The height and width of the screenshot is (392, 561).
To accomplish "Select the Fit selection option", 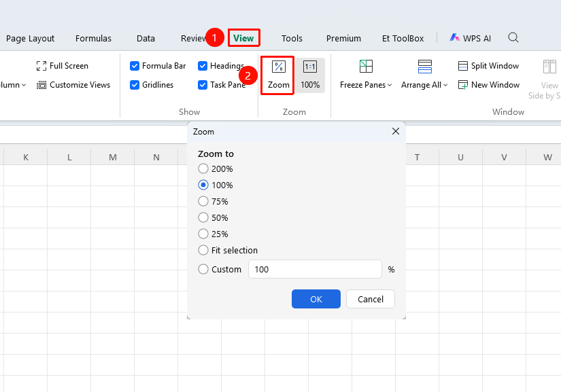I will click(228, 250).
